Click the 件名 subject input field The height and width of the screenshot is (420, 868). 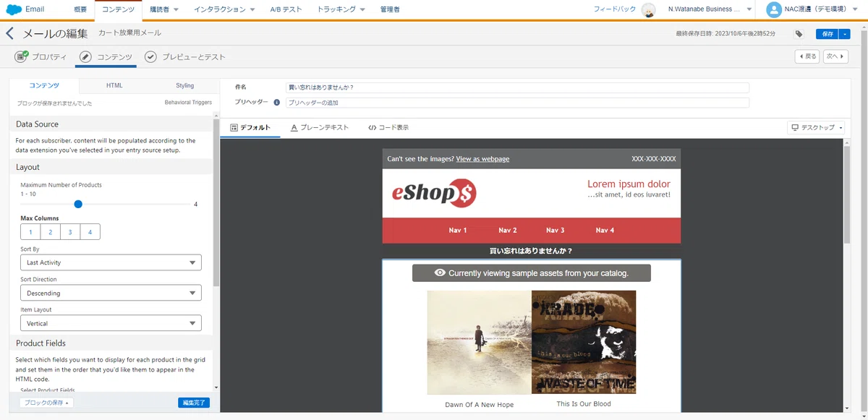tap(517, 87)
